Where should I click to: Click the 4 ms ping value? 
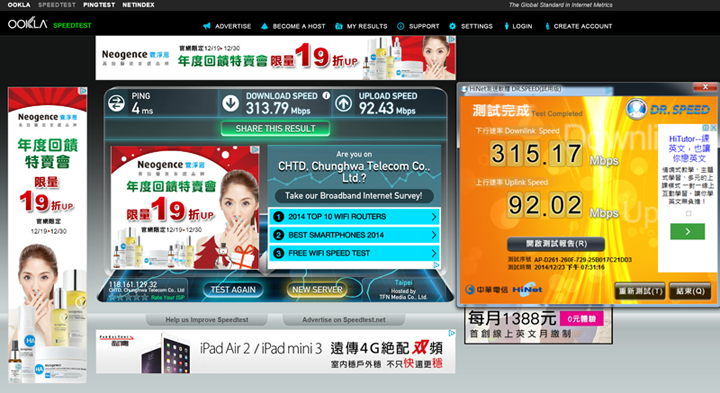pyautogui.click(x=142, y=108)
